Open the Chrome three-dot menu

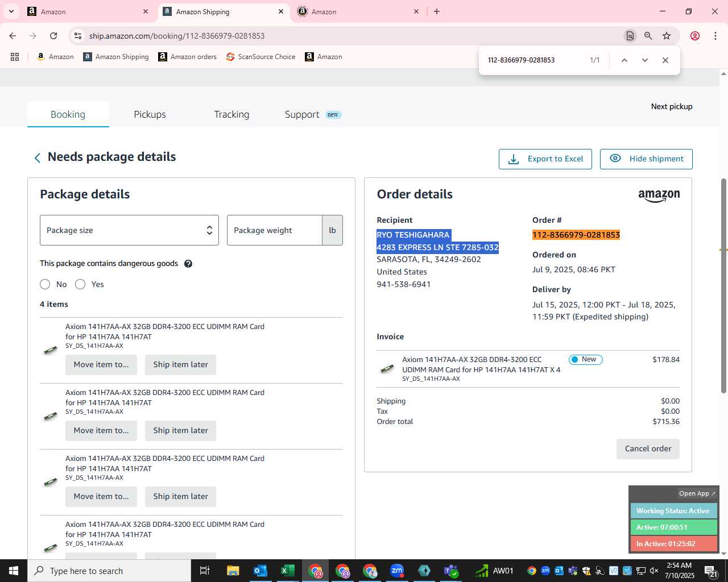pos(715,36)
